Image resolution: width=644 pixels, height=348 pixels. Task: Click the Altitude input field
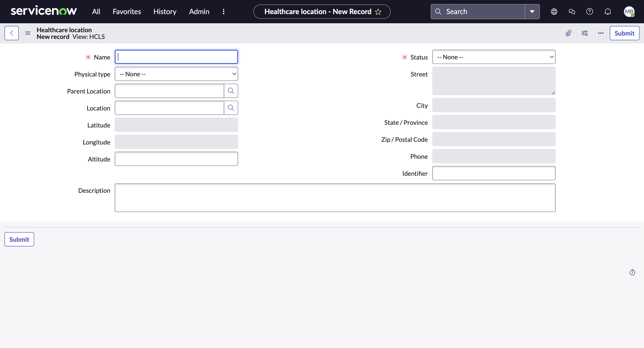[x=176, y=159]
